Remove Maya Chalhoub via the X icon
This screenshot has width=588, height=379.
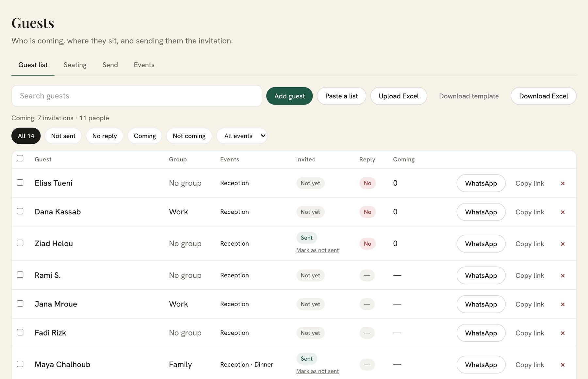tap(563, 365)
